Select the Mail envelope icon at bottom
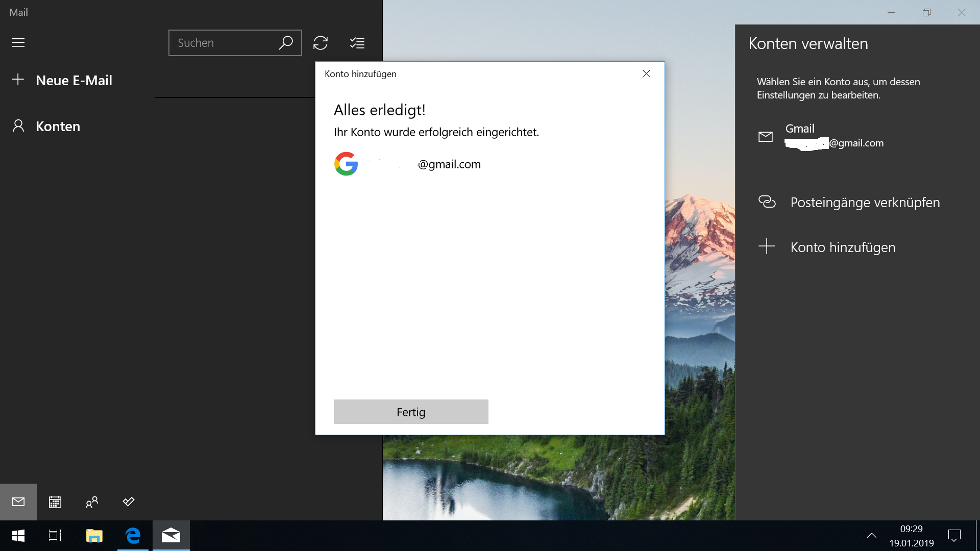The height and width of the screenshot is (551, 980). tap(18, 502)
